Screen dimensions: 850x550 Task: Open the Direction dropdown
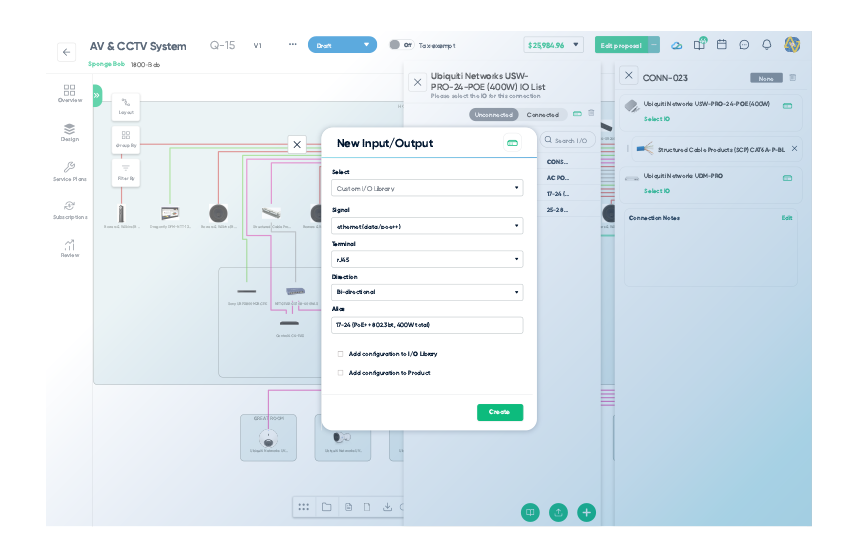427,292
